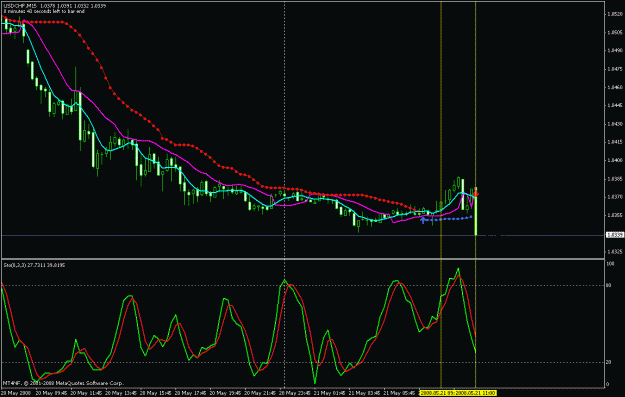Click the 1.0445 price axis label

coord(614,106)
